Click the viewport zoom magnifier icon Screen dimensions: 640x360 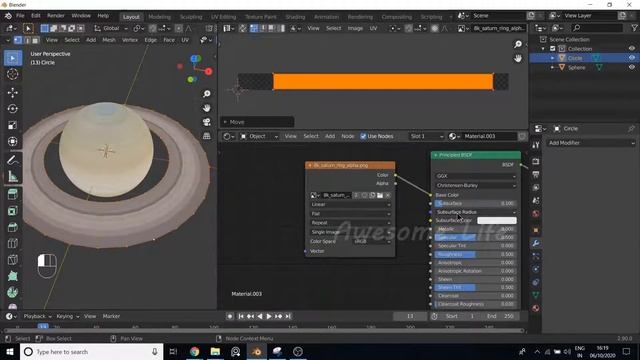coord(207,94)
